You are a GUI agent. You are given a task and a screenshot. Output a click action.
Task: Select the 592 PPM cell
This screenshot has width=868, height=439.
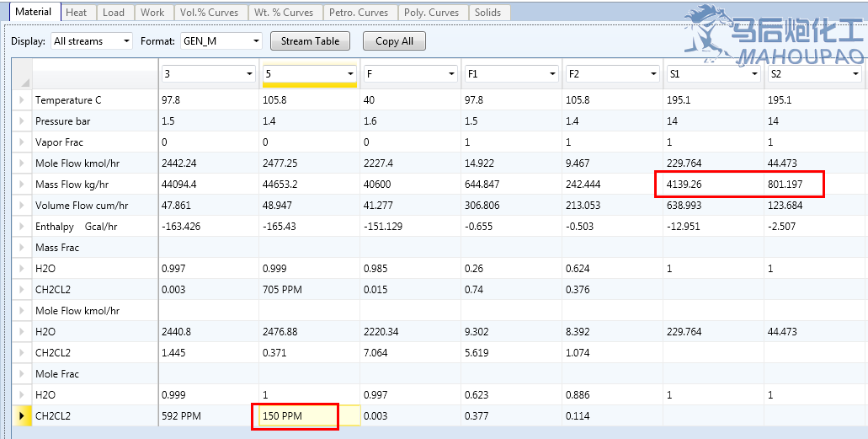click(209, 415)
